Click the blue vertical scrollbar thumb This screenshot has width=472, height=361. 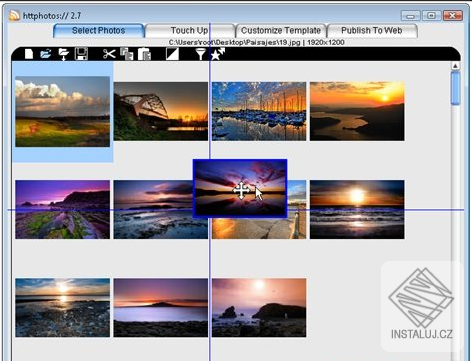455,88
